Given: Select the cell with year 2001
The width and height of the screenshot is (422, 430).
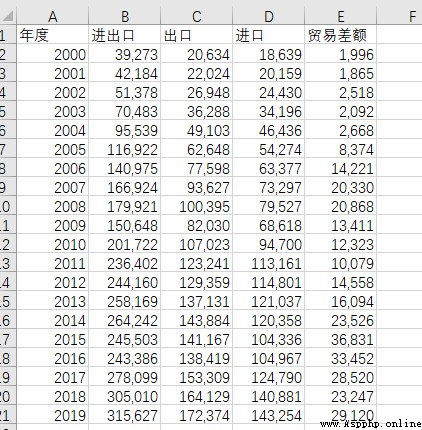Looking at the screenshot, I should coord(53,73).
